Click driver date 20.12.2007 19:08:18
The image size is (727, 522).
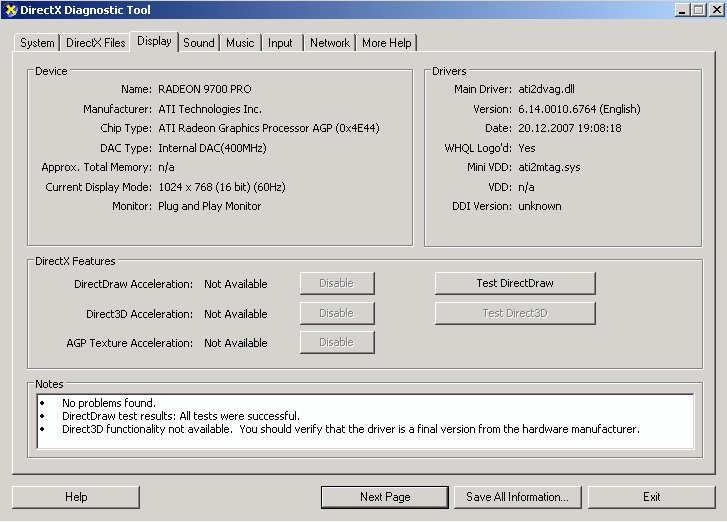coord(570,128)
